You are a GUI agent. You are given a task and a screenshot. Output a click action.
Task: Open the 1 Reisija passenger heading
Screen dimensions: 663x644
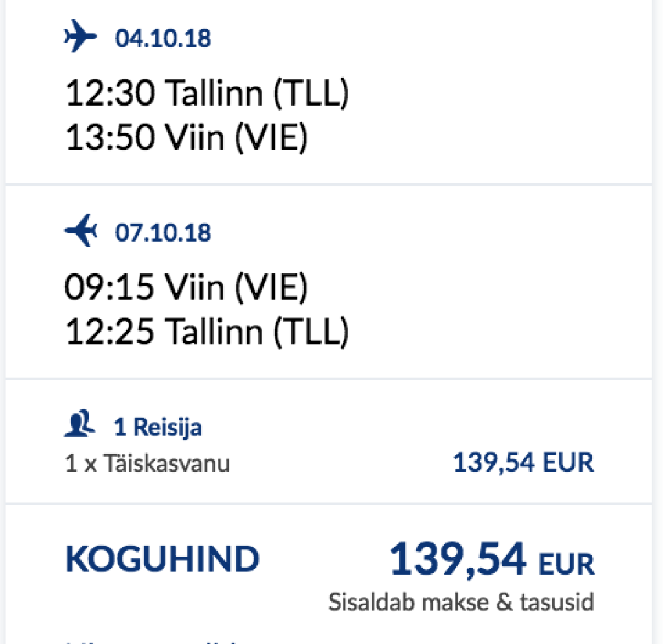[157, 427]
